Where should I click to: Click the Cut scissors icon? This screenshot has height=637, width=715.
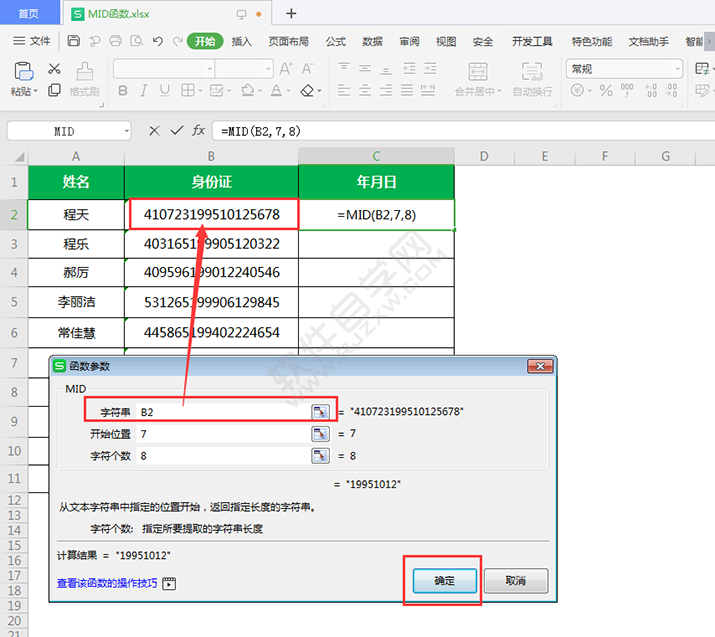[x=54, y=69]
